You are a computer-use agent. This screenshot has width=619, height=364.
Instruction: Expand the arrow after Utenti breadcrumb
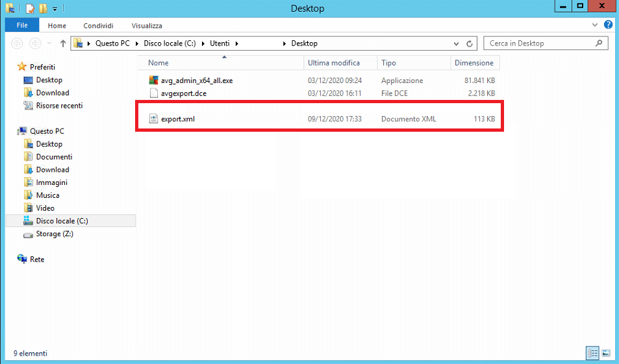pyautogui.click(x=237, y=43)
